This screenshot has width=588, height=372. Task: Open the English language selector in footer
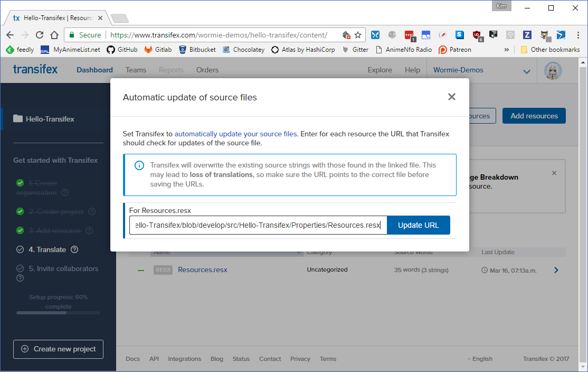(x=480, y=359)
